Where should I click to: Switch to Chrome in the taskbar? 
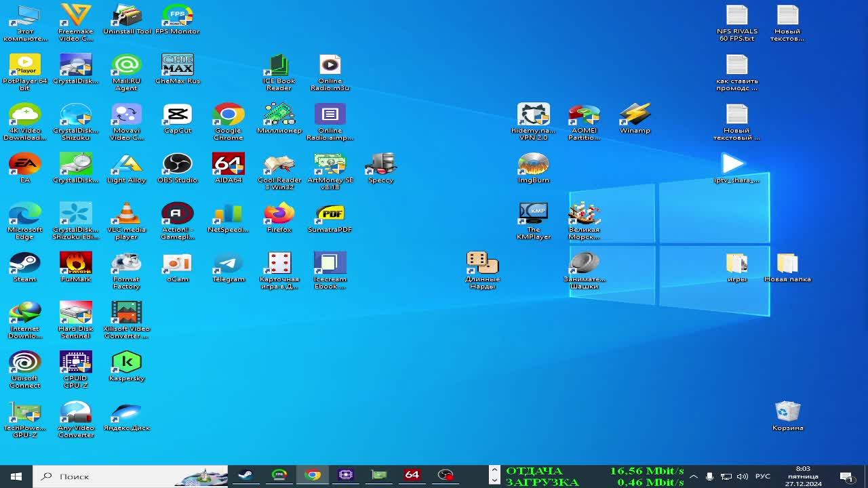coord(313,476)
